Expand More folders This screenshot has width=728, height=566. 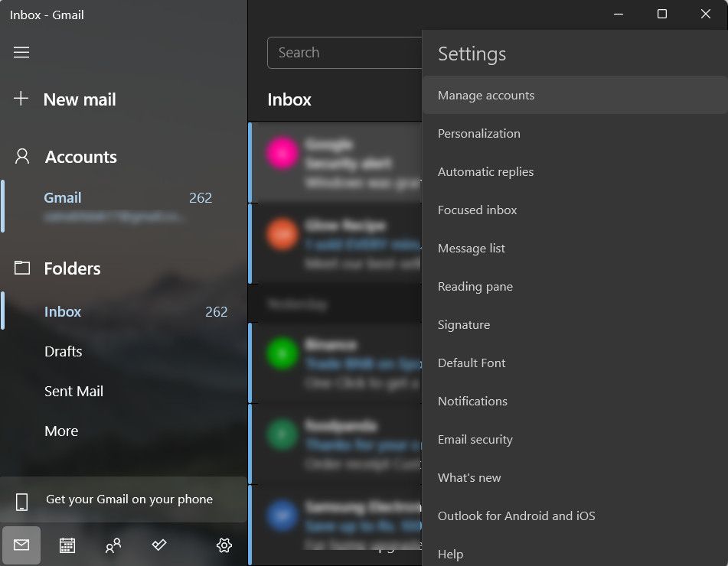point(61,431)
